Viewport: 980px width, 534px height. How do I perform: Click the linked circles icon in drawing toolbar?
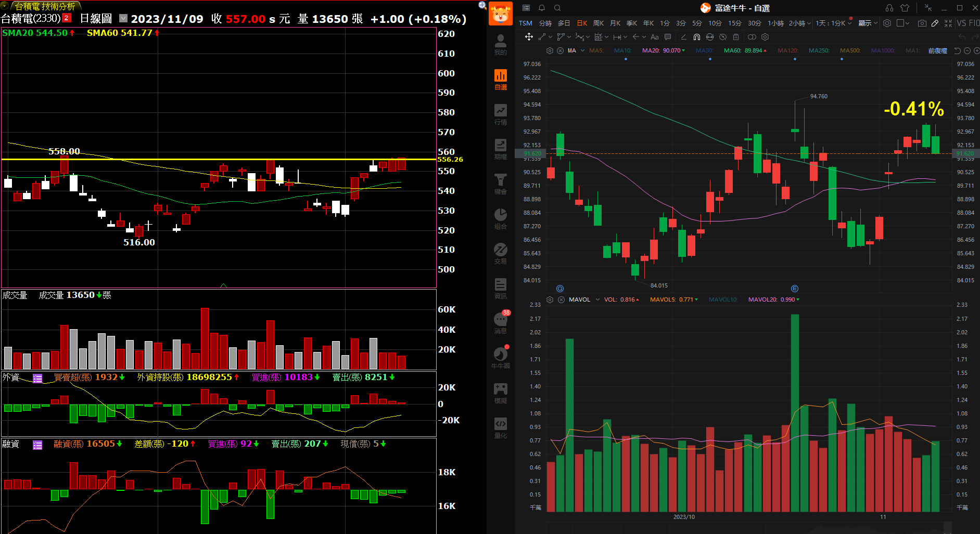pos(752,37)
